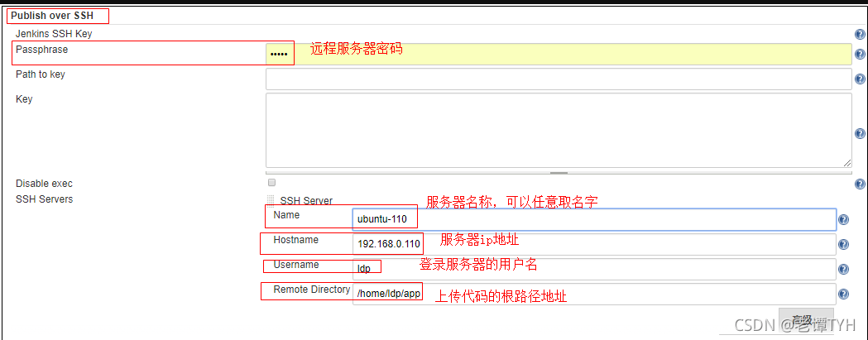The image size is (868, 340).
Task: Focus the Username field containing ldp
Action: tap(594, 269)
